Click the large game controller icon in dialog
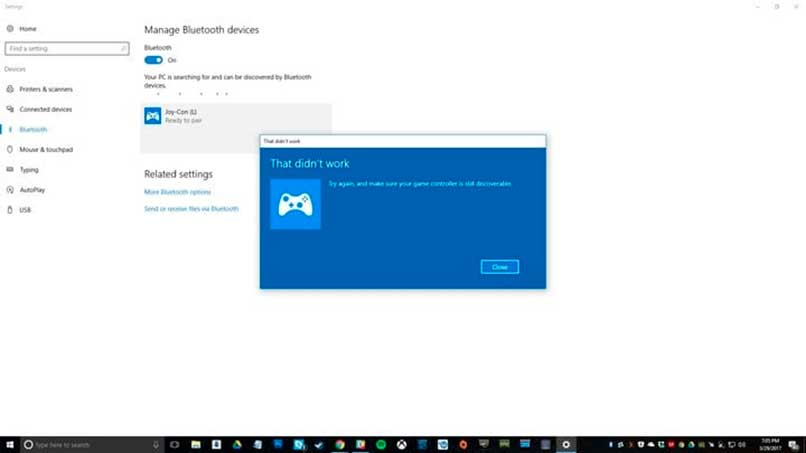This screenshot has width=806, height=453. (295, 204)
